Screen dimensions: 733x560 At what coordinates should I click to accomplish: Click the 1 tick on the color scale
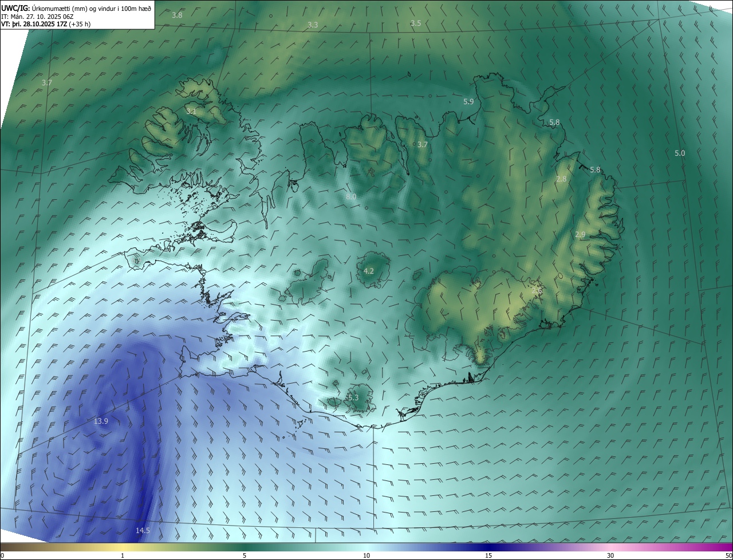(x=123, y=555)
